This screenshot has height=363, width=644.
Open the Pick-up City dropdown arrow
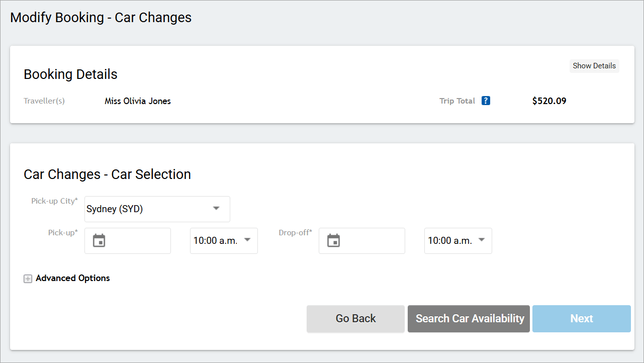coord(216,208)
